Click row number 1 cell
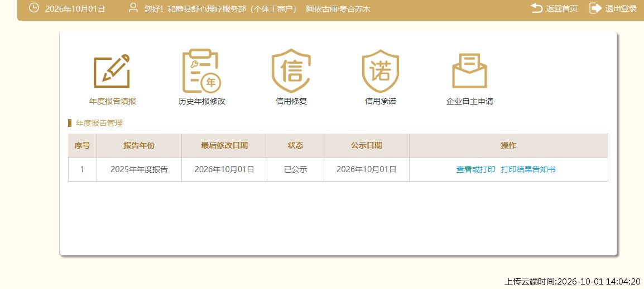Image resolution: width=644 pixels, height=289 pixels. (82, 169)
